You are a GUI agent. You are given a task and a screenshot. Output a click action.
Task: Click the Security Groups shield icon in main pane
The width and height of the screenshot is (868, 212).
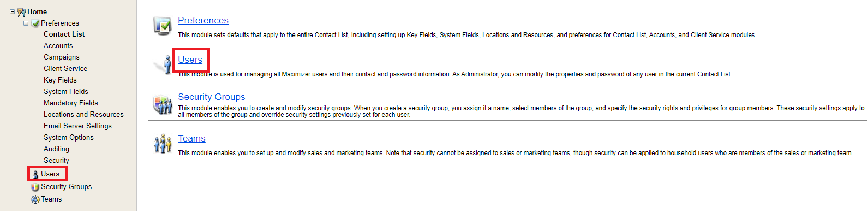(x=163, y=104)
